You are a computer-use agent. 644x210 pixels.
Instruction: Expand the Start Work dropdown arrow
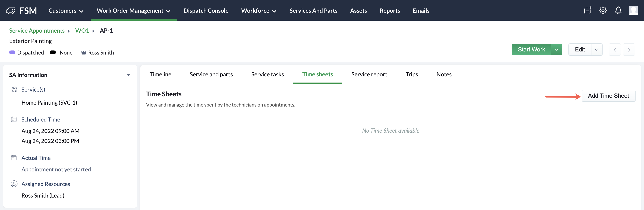click(557, 50)
